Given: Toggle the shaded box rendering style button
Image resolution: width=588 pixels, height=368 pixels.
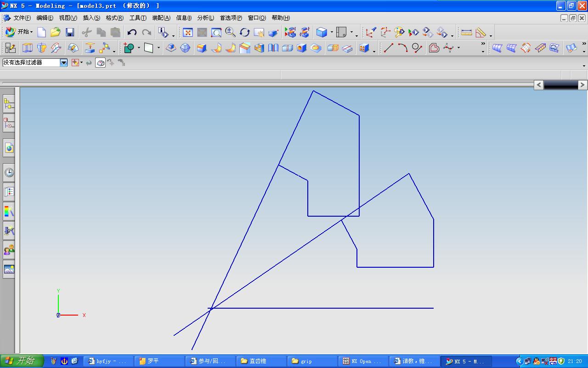Looking at the screenshot, I should (322, 32).
